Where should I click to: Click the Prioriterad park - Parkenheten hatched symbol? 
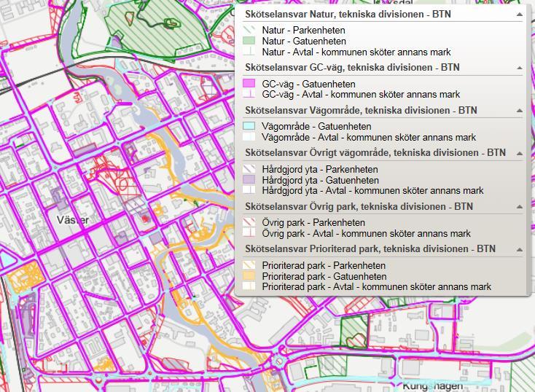click(x=249, y=265)
